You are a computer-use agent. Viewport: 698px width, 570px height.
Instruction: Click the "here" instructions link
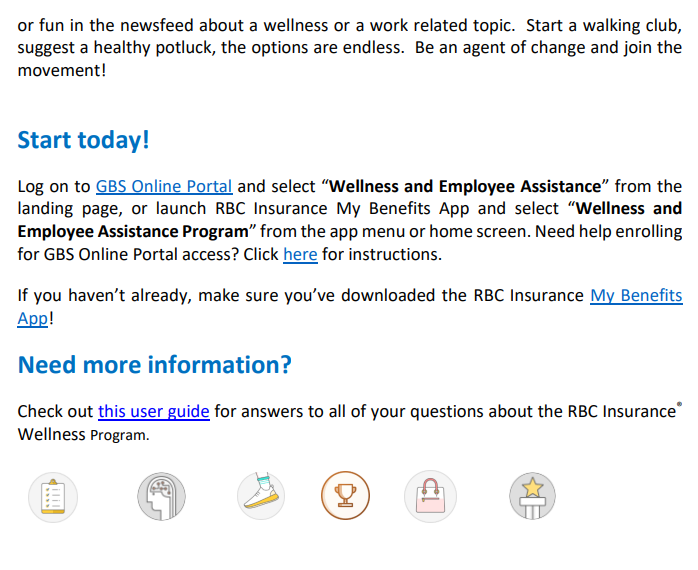[300, 254]
